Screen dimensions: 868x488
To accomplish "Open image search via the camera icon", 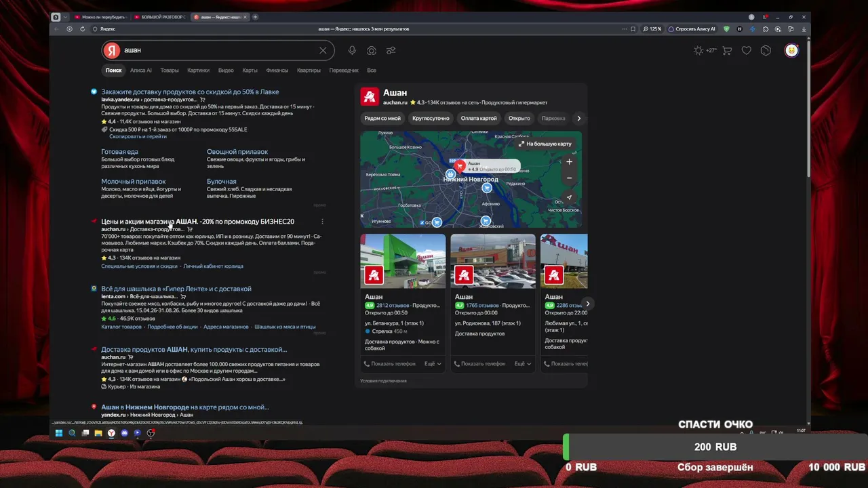I will point(372,50).
